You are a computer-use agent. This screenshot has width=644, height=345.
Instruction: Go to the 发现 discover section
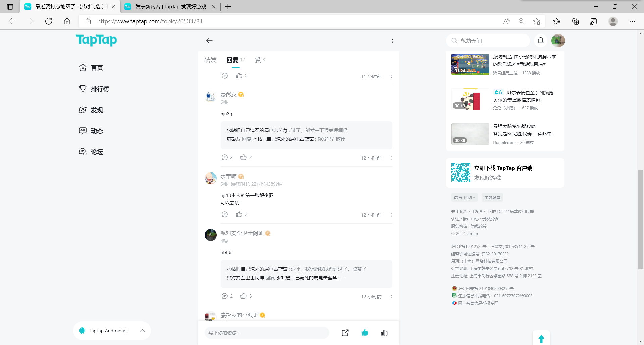pos(91,110)
